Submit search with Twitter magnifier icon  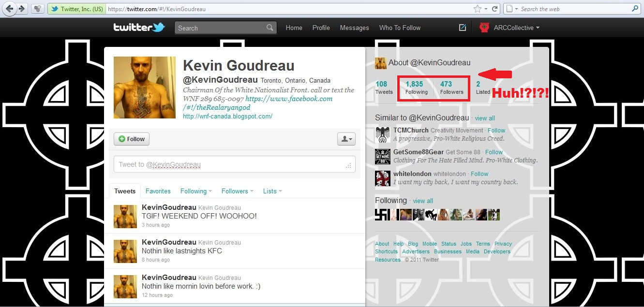pos(270,28)
